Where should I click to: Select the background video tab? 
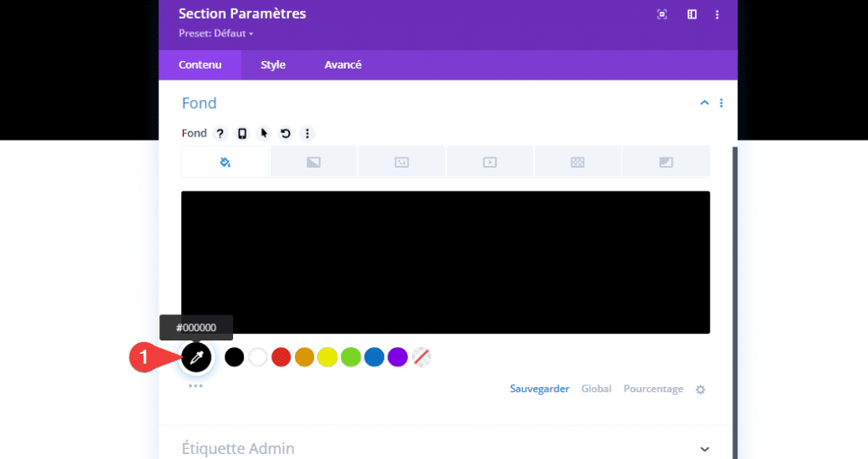490,162
